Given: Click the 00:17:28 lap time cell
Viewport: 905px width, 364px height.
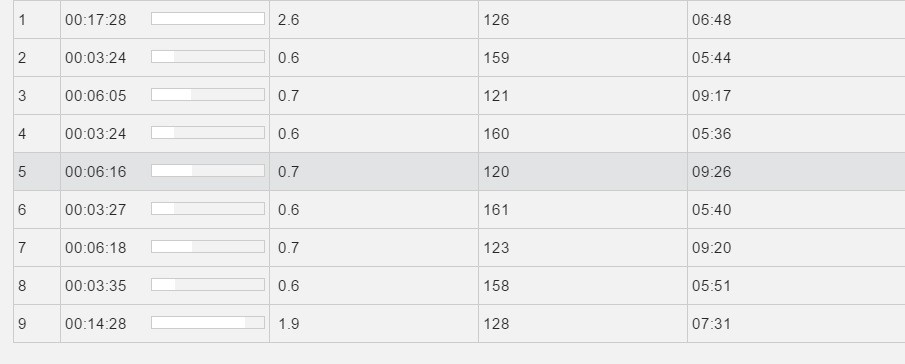Looking at the screenshot, I should pyautogui.click(x=96, y=20).
